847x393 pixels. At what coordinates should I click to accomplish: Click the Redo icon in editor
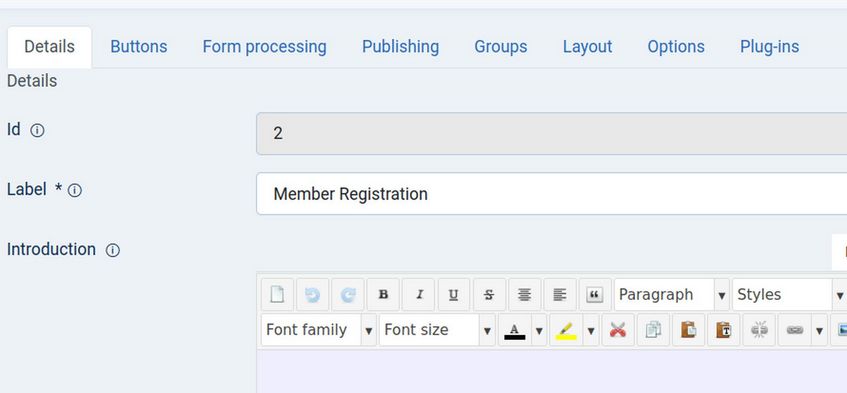(348, 295)
